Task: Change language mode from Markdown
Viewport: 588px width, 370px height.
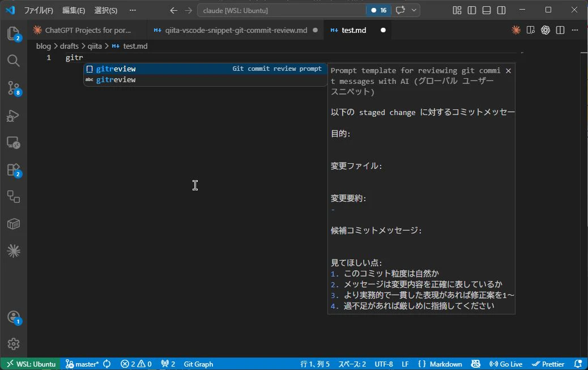Action: (x=445, y=364)
